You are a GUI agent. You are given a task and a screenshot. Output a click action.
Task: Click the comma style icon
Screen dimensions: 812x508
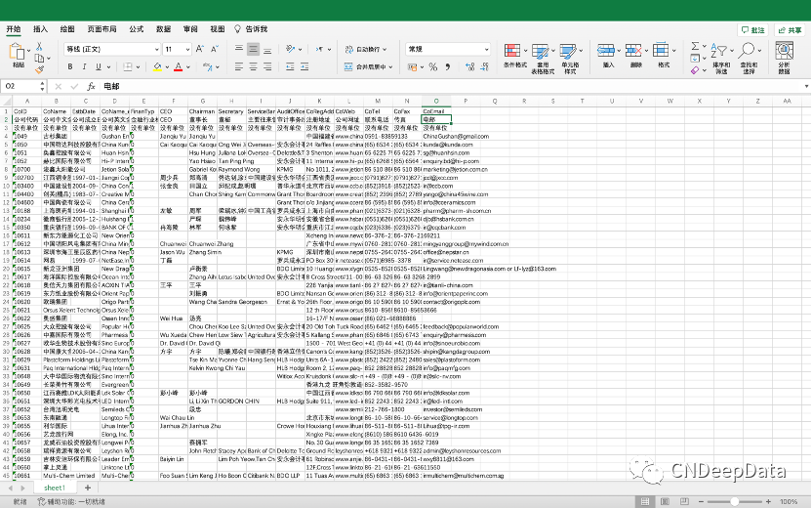point(447,66)
